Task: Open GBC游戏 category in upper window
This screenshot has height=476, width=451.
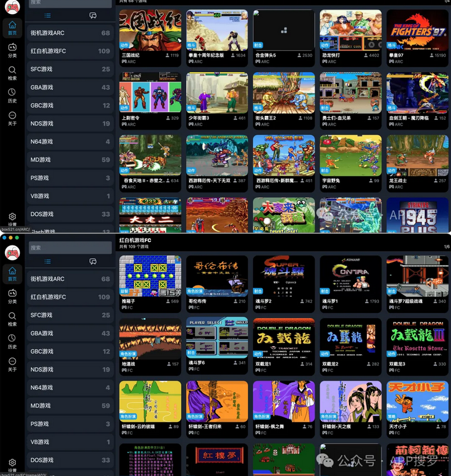Action: 70,105
